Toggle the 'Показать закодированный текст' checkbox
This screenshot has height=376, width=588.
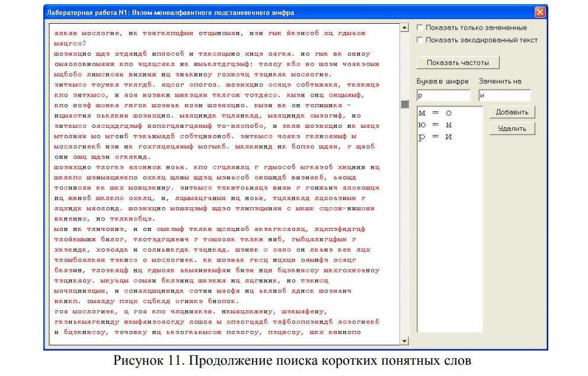click(x=420, y=40)
